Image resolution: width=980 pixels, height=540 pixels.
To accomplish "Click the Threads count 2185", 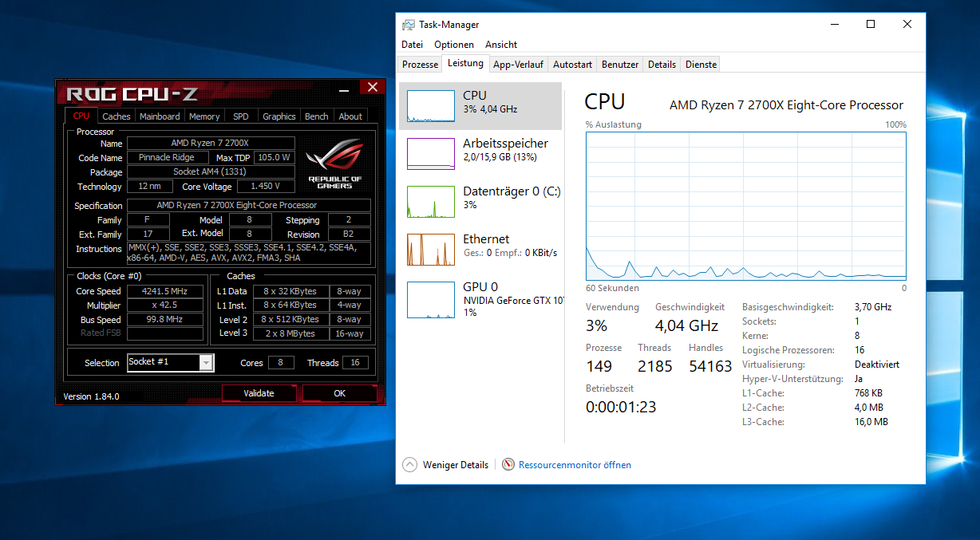I will (x=655, y=366).
